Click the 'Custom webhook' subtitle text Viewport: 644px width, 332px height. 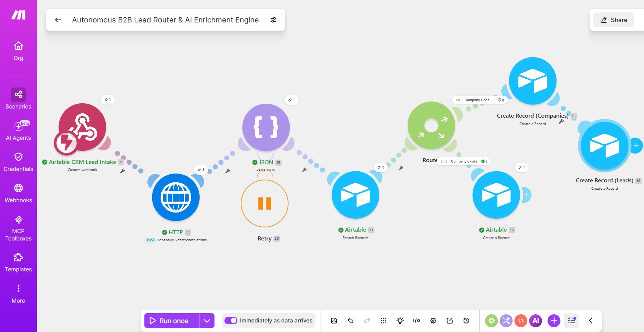coord(82,170)
